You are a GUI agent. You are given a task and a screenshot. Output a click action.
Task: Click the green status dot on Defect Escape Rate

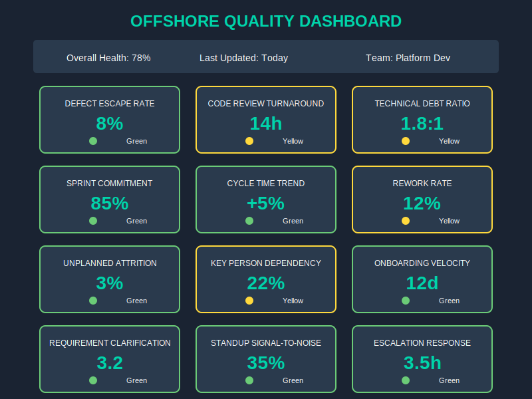(x=93, y=141)
